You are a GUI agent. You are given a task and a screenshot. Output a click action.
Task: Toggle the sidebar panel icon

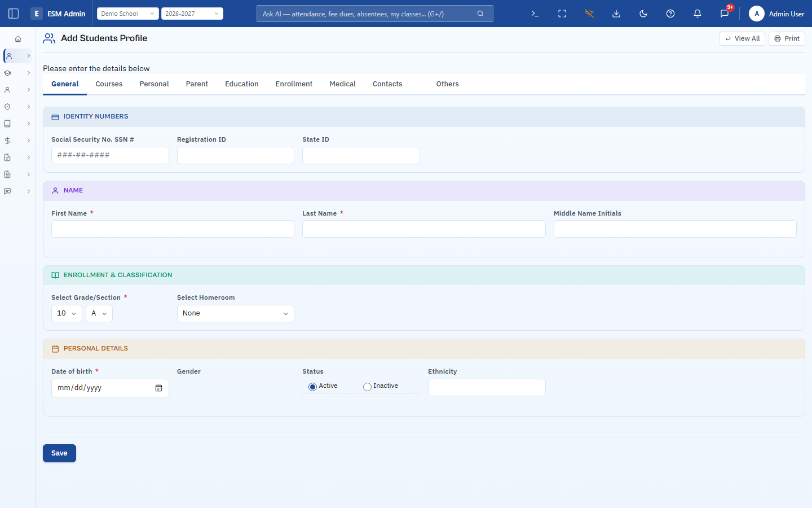click(14, 14)
